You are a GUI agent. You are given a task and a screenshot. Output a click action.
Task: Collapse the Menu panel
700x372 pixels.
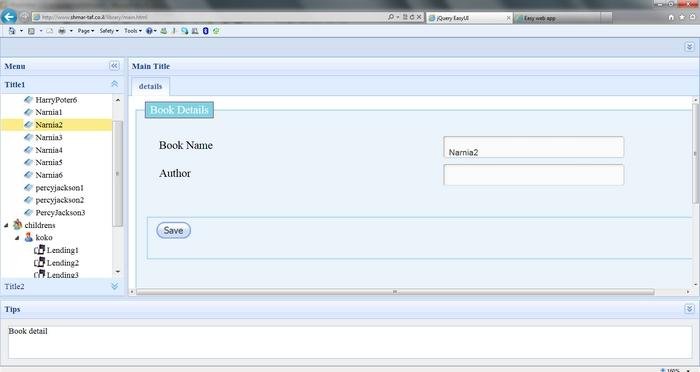pos(114,66)
